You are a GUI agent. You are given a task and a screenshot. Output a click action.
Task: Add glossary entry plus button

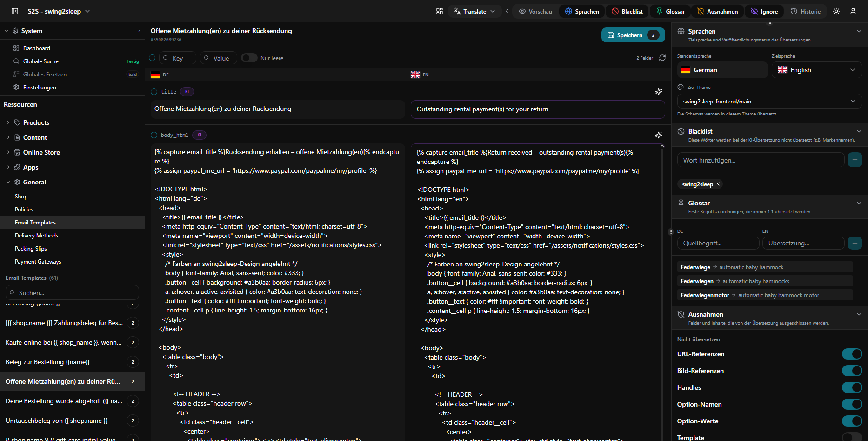[855, 243]
